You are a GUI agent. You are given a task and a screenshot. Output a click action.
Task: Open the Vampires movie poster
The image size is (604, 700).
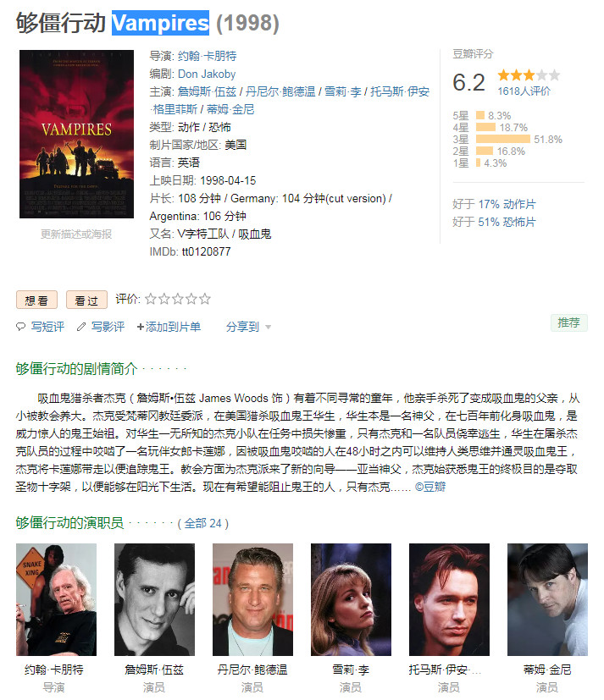(x=76, y=134)
